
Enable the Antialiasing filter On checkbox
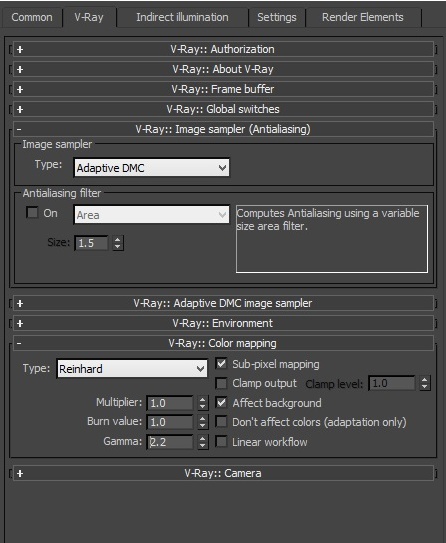pos(32,212)
